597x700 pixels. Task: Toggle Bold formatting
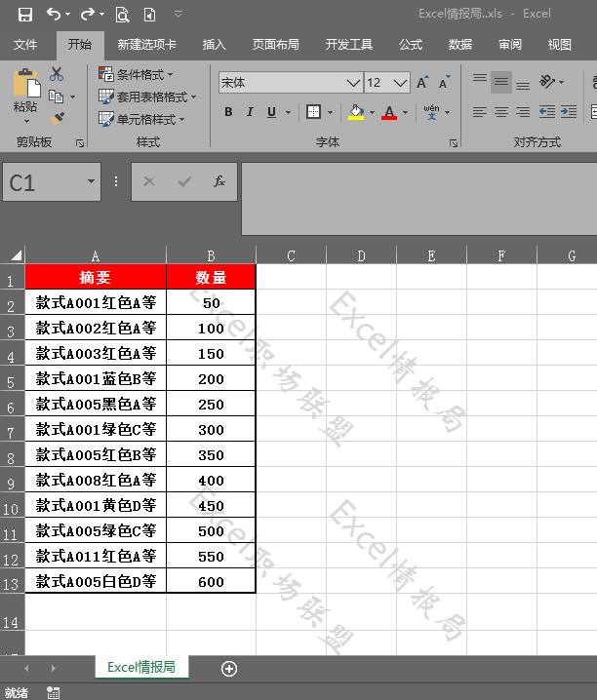click(x=228, y=111)
